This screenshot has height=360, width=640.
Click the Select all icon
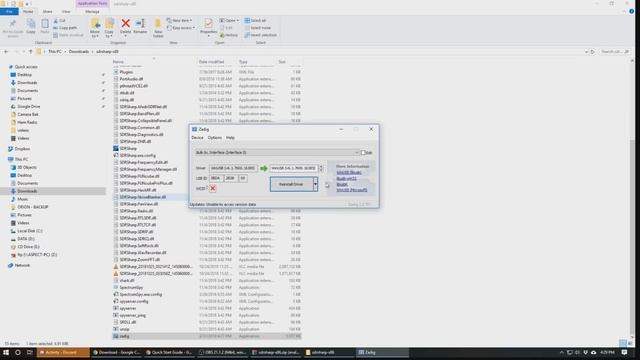pyautogui.click(x=247, y=20)
